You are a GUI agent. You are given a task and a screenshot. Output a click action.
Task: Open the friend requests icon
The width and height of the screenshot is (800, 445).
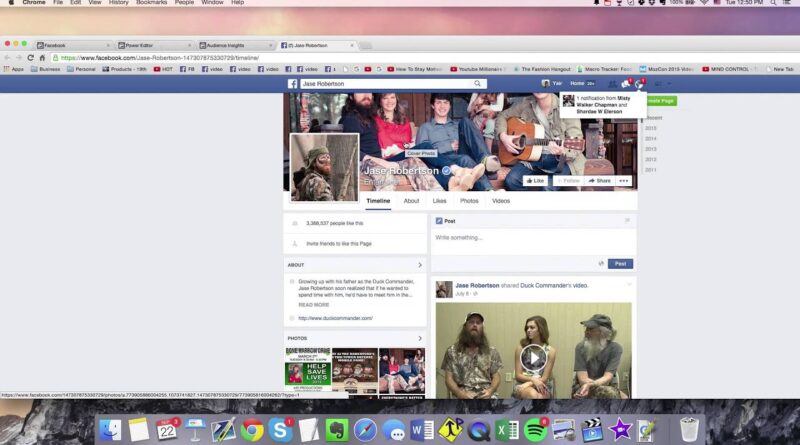[x=612, y=84]
